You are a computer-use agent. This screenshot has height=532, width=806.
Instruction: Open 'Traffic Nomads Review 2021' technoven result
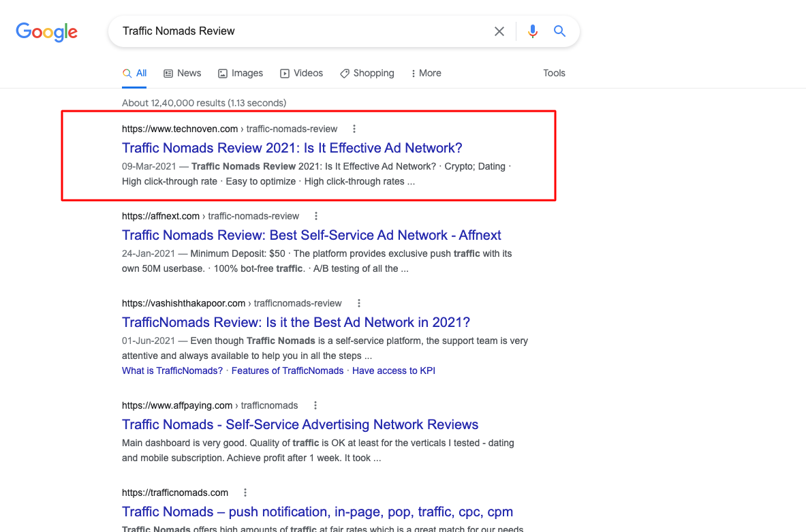292,148
